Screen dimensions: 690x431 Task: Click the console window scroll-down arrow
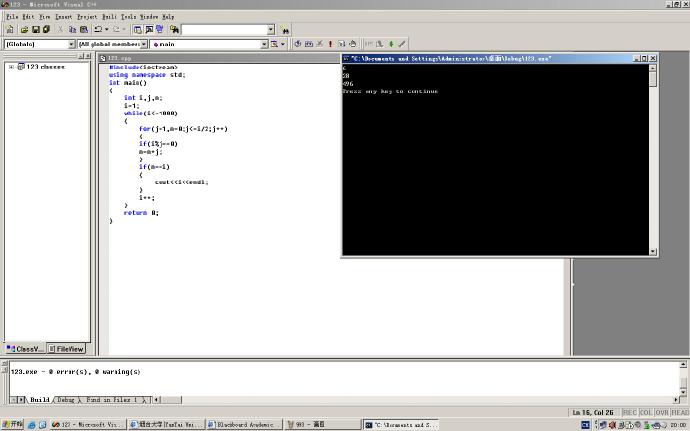tap(653, 251)
